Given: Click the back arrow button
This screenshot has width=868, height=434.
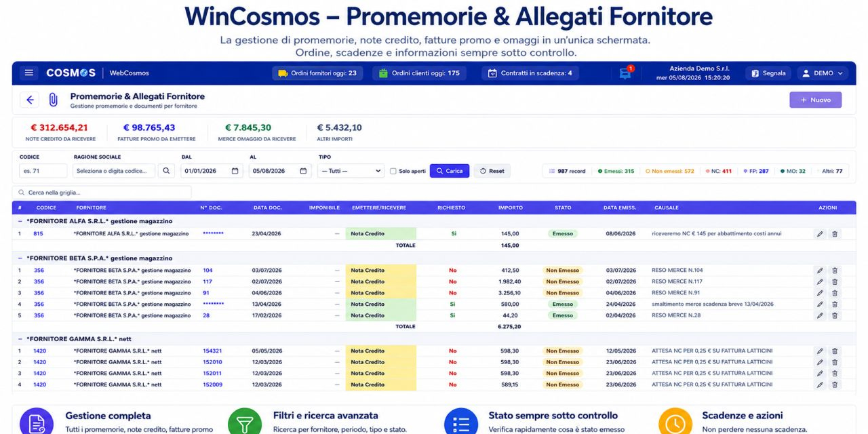Looking at the screenshot, I should pyautogui.click(x=30, y=100).
